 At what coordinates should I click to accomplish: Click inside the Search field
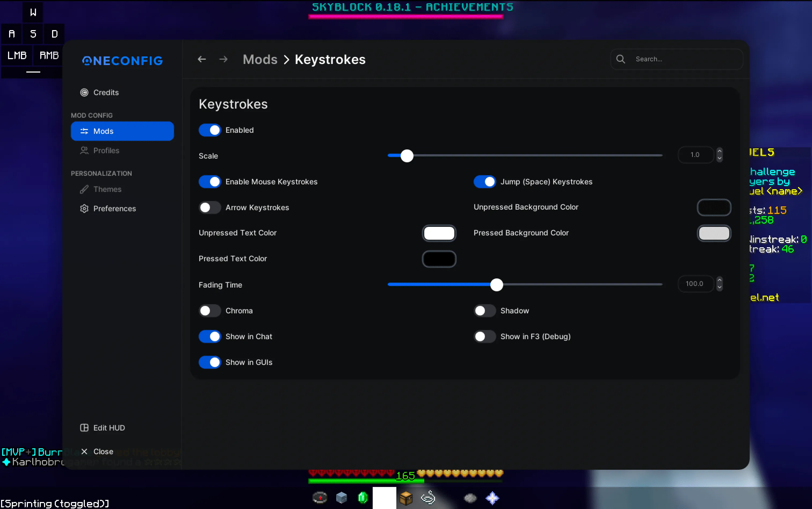coord(676,59)
